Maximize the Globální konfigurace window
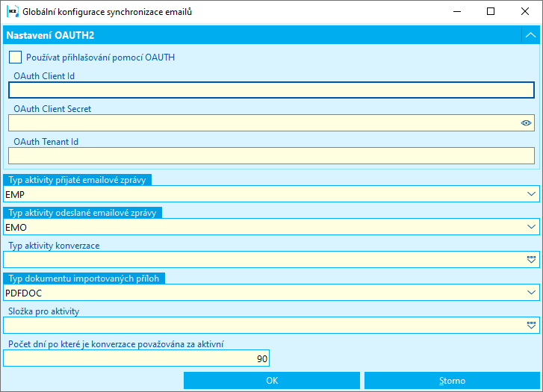The width and height of the screenshot is (543, 392). (491, 11)
